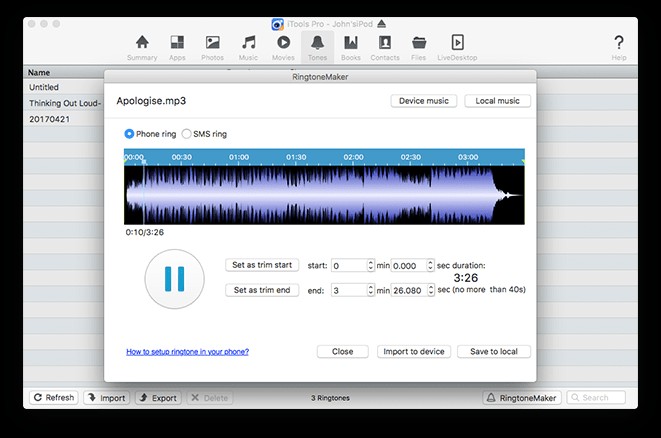
Task: Go to the Photos section icon
Action: (x=212, y=46)
